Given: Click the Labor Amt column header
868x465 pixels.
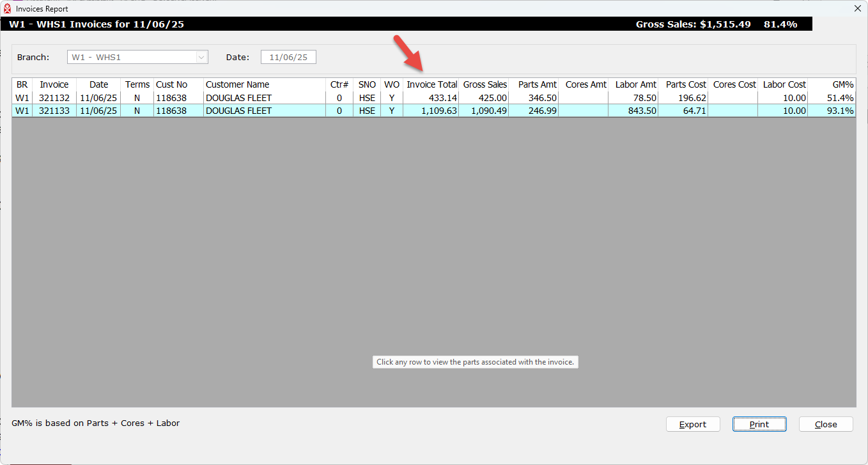Looking at the screenshot, I should (635, 84).
